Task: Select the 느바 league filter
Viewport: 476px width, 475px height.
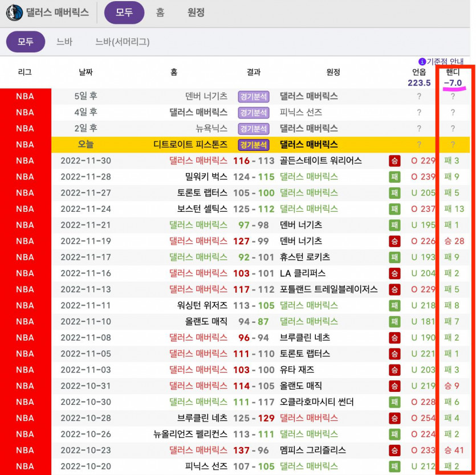Action: pos(64,42)
